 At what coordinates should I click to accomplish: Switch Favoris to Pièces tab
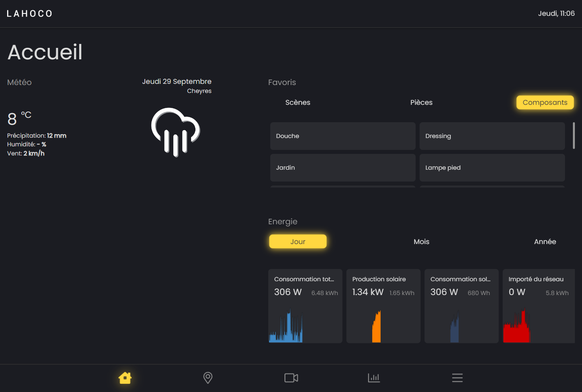pos(421,102)
